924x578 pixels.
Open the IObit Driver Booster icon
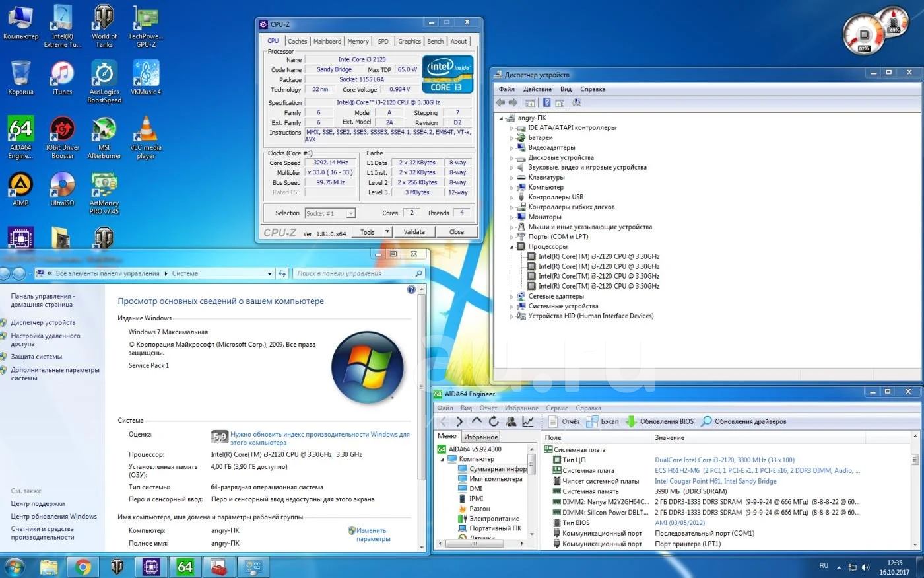pos(62,137)
